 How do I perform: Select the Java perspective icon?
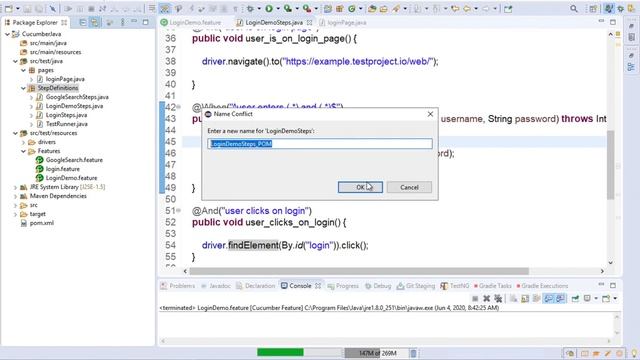click(609, 9)
